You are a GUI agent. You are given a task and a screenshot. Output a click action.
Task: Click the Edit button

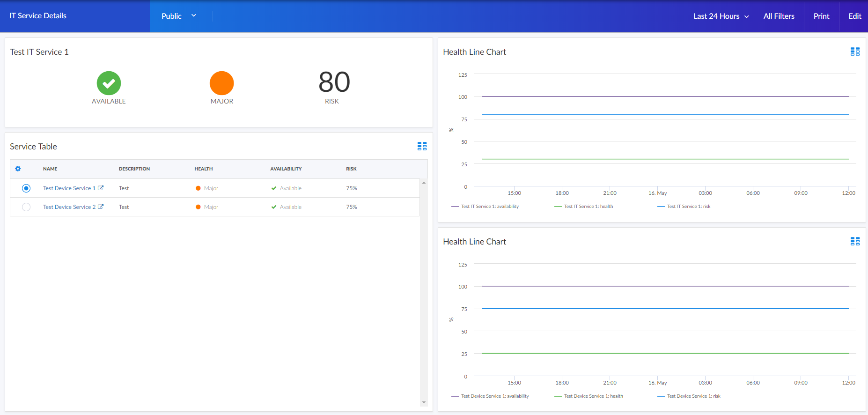tap(854, 16)
